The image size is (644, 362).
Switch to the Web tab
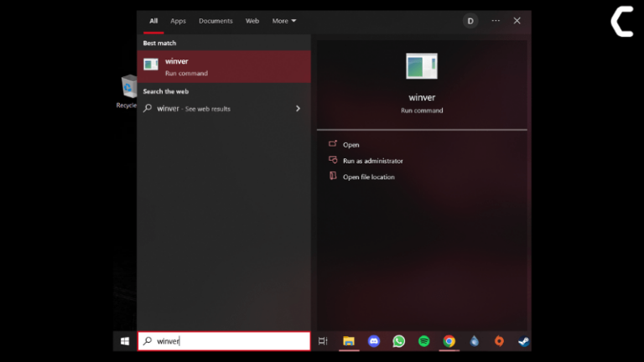point(252,21)
